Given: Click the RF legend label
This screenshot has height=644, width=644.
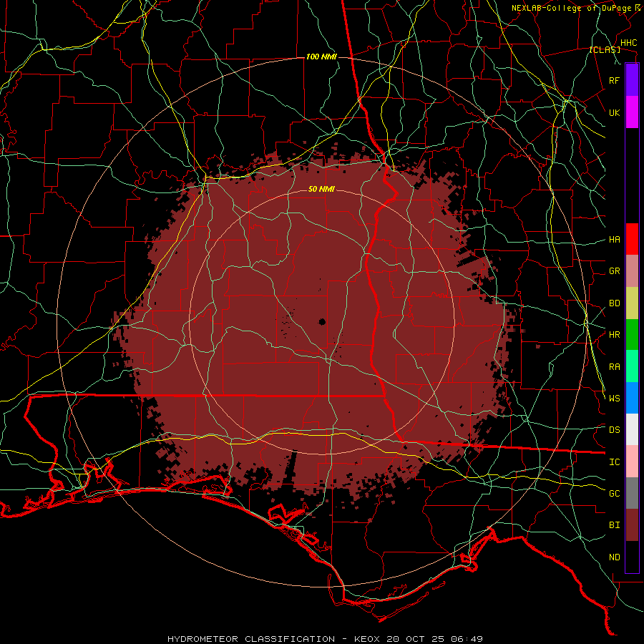Looking at the screenshot, I should coord(614,80).
